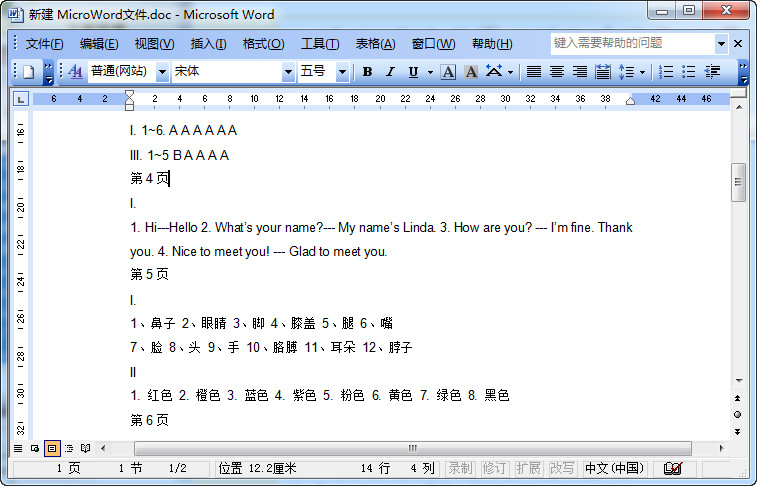Expand standard toolbar options chevron
This screenshot has height=486, width=757.
pos(48,72)
